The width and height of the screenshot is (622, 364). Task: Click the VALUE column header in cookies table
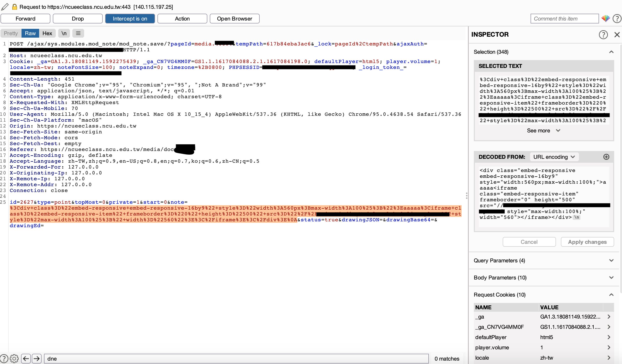point(570,307)
